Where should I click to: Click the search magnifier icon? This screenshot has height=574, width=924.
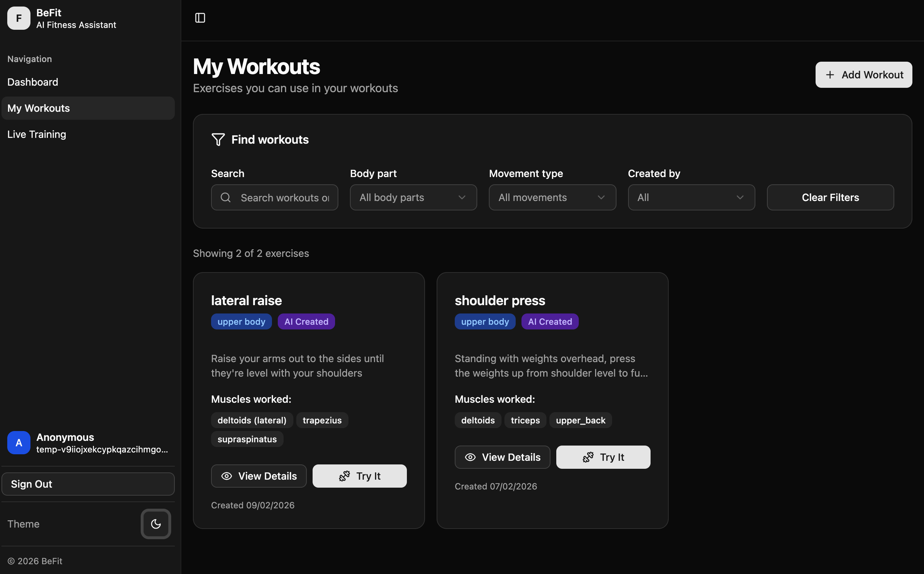[225, 197]
